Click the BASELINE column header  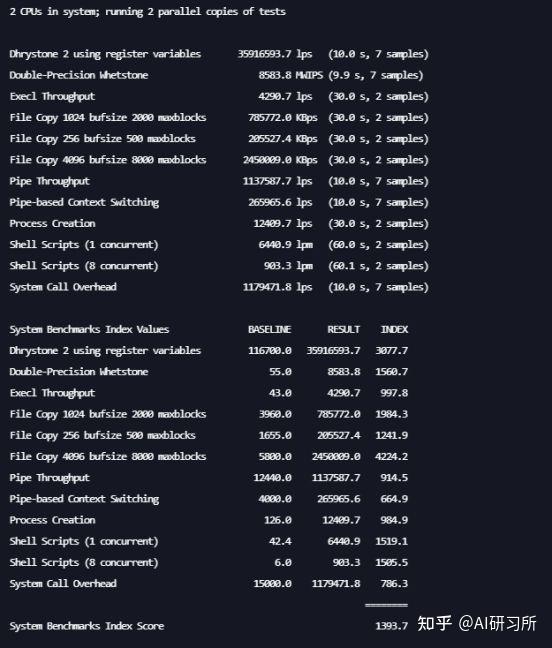(x=269, y=329)
